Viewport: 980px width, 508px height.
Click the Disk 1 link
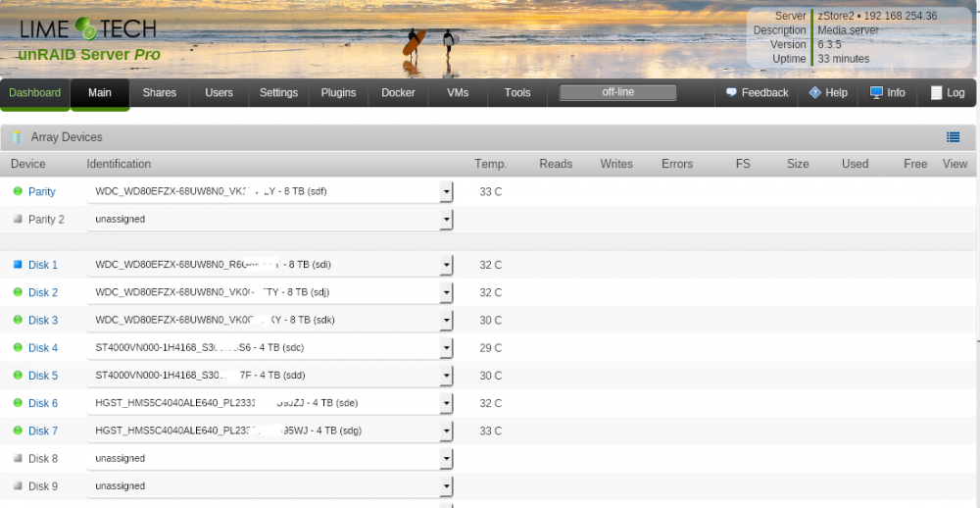(43, 265)
